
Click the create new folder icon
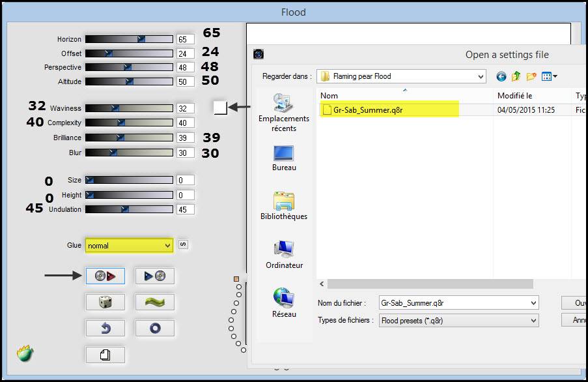(531, 76)
